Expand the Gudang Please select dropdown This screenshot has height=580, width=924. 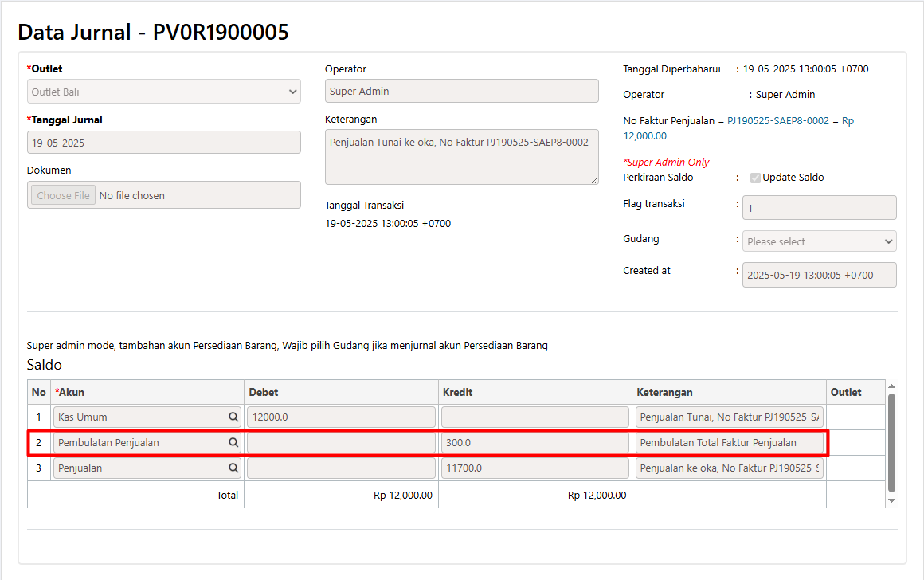pos(819,241)
